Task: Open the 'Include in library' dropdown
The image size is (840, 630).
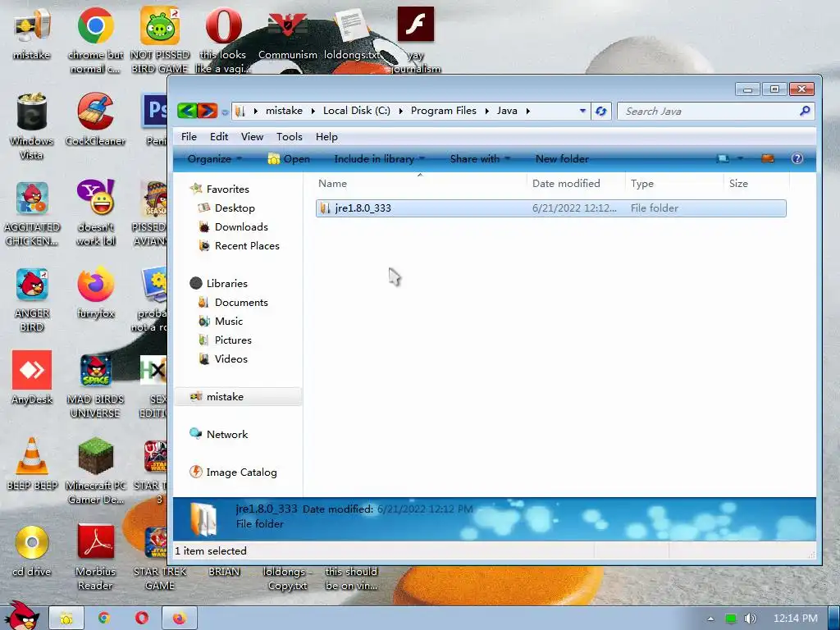Action: 379,158
